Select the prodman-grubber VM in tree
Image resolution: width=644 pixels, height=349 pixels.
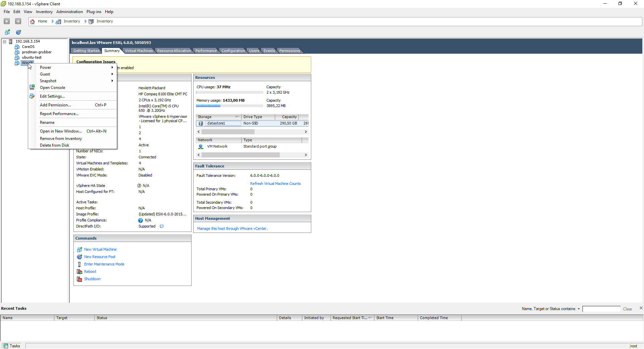(37, 52)
